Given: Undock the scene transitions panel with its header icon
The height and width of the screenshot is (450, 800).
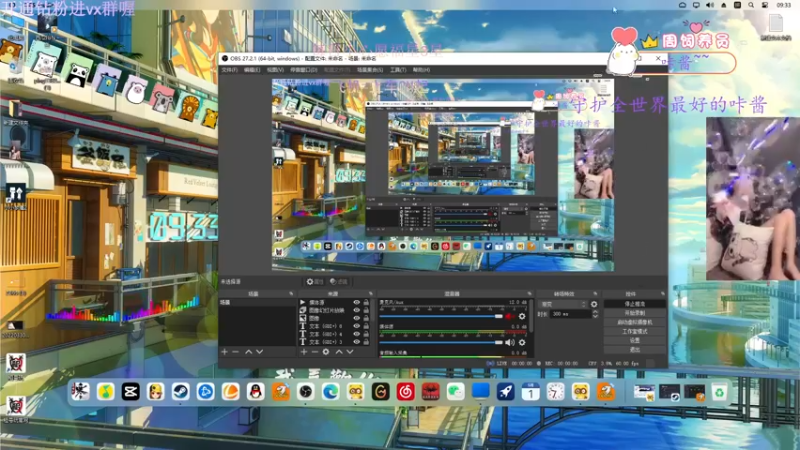Looking at the screenshot, I should point(595,294).
